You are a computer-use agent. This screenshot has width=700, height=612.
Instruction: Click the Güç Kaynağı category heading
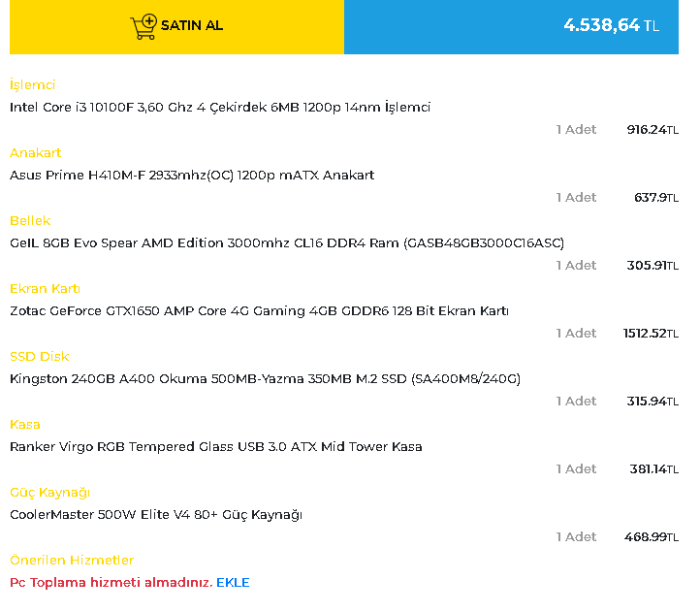click(x=50, y=493)
